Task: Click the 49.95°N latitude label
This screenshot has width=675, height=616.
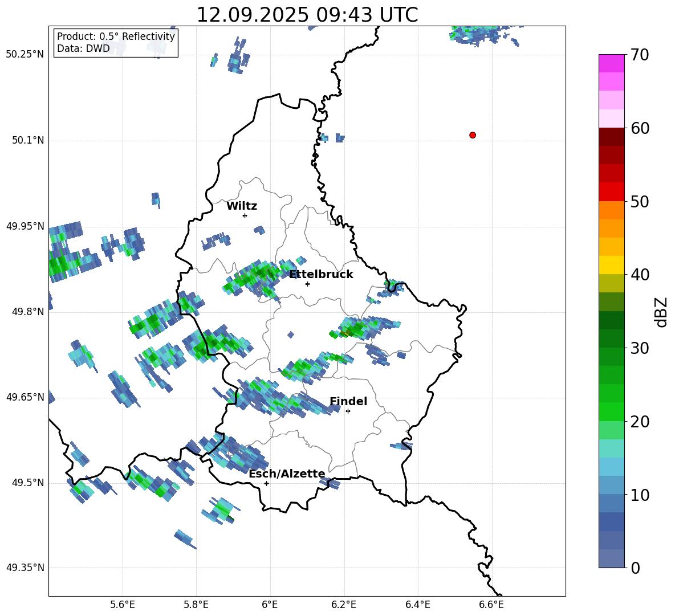Action: [x=25, y=226]
